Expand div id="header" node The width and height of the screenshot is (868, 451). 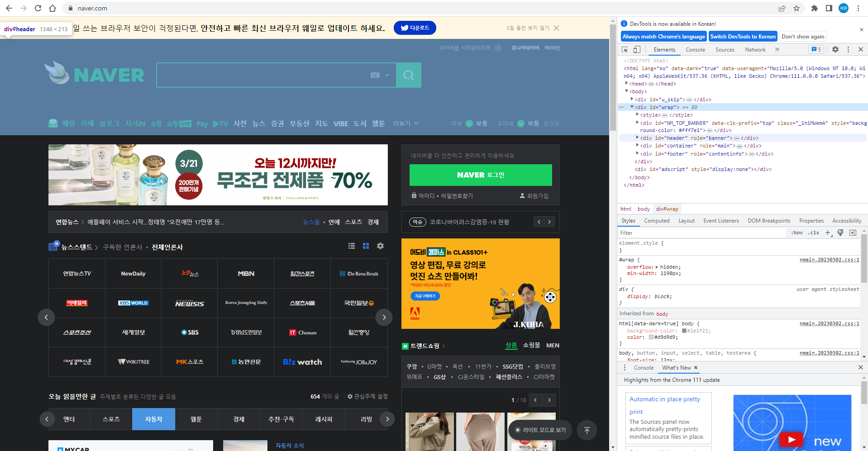[x=637, y=138]
